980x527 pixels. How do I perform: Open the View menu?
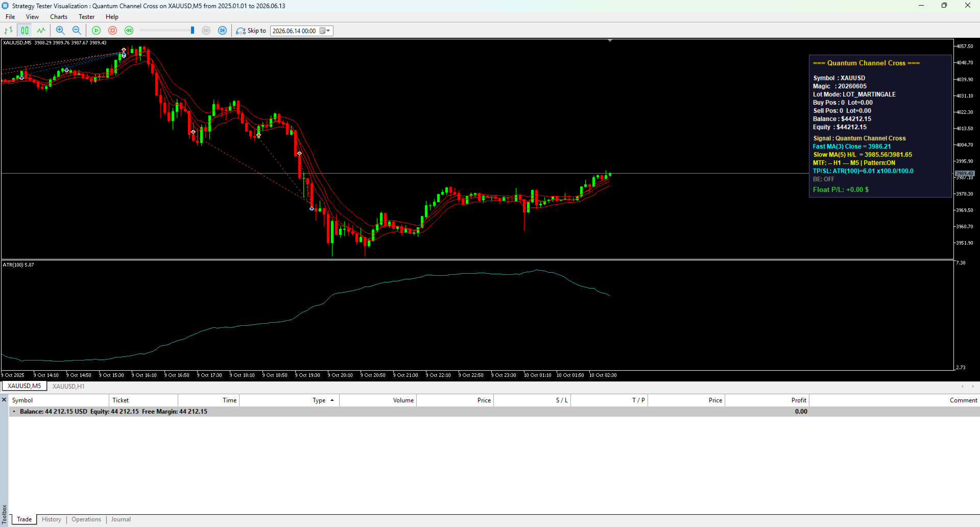[x=32, y=17]
